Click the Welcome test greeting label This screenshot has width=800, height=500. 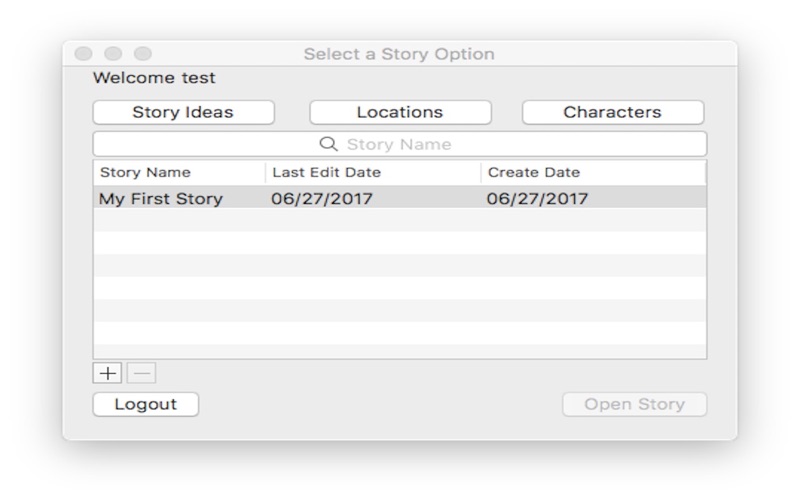tap(154, 78)
